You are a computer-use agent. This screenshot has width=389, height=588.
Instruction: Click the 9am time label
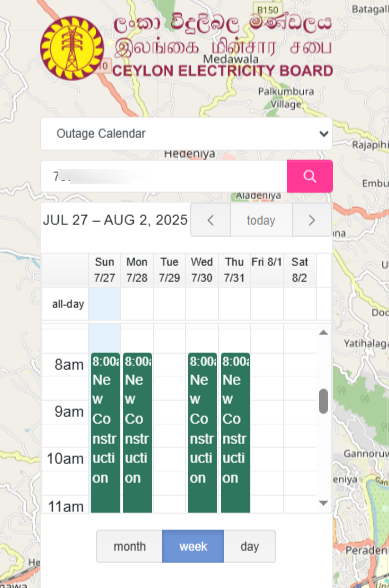click(69, 412)
